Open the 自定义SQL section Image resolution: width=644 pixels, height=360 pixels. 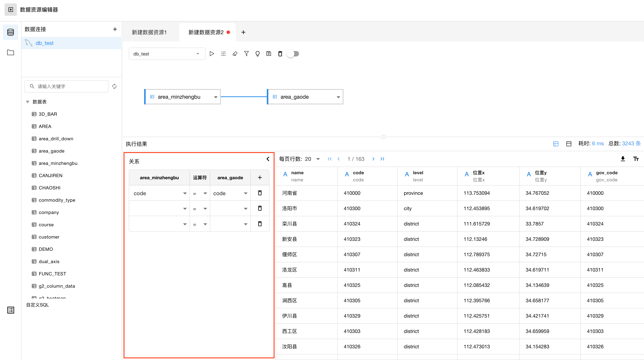[x=38, y=305]
